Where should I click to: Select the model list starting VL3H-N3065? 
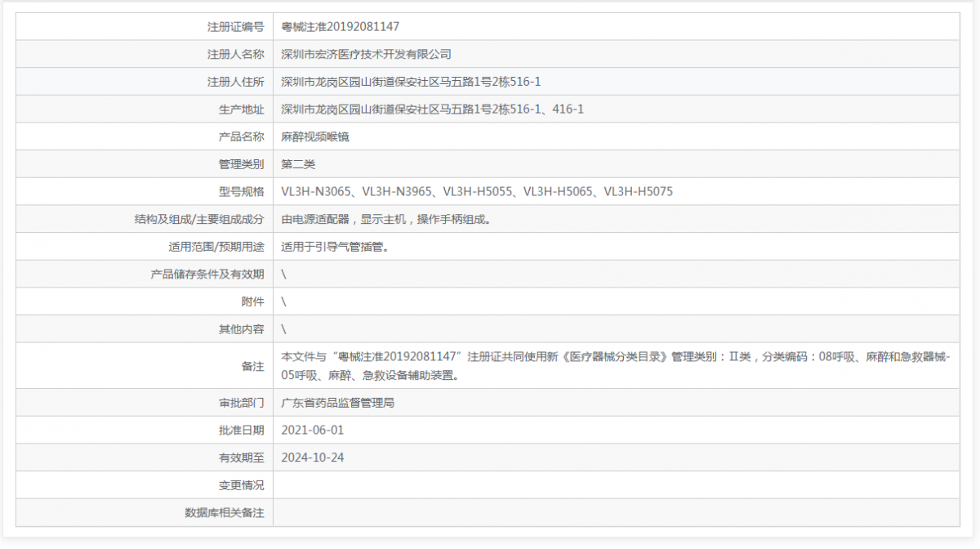pyautogui.click(x=477, y=192)
